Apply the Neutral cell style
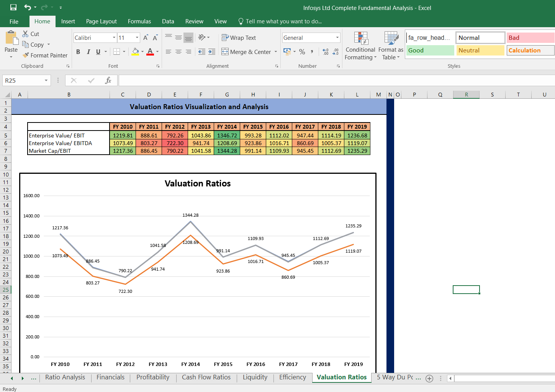 click(x=480, y=50)
